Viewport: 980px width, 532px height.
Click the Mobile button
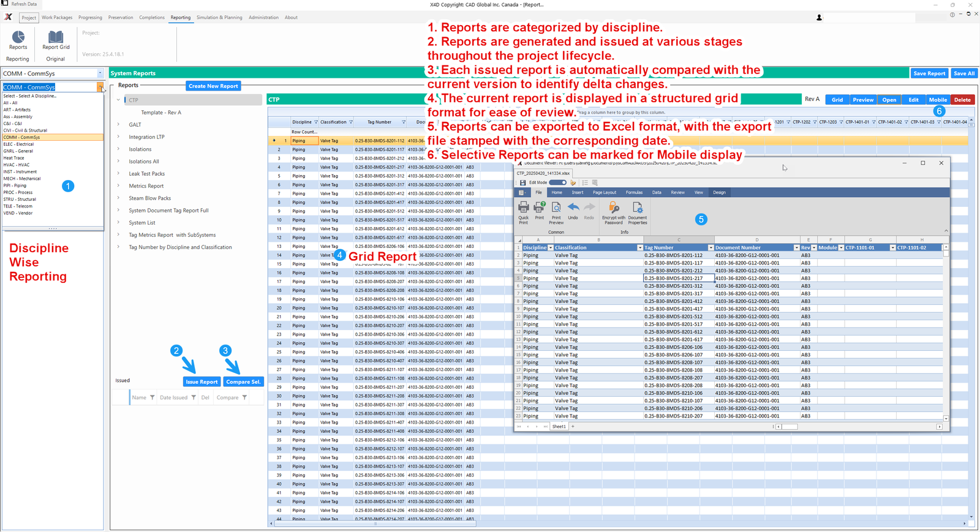(938, 100)
